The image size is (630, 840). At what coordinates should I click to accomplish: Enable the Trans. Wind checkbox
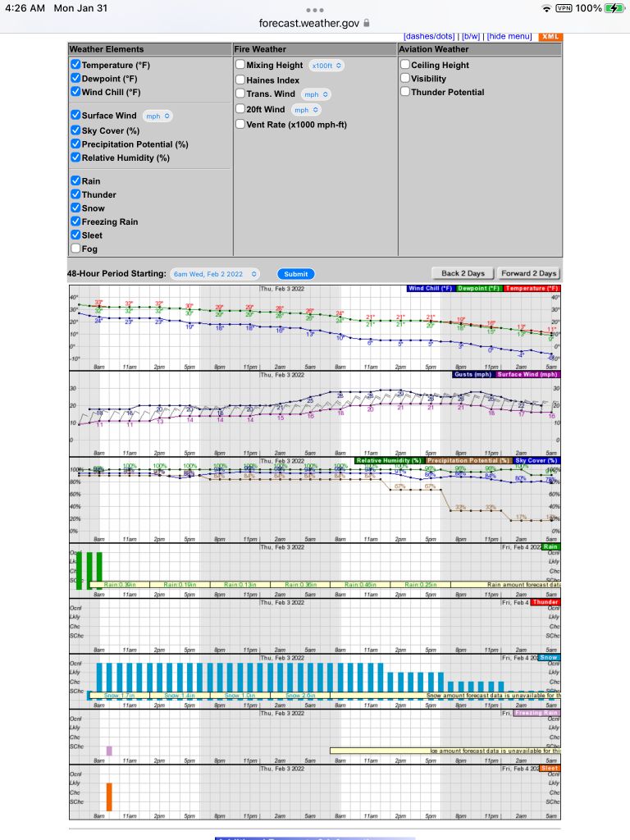pos(240,94)
